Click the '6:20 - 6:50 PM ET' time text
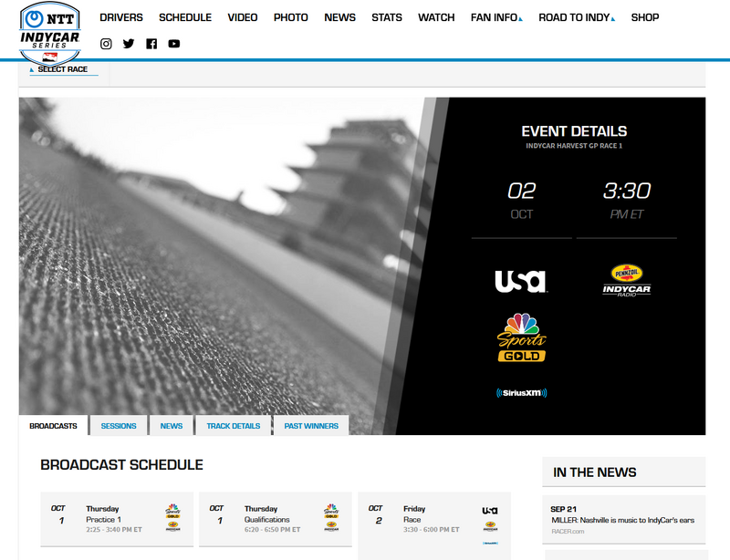Viewport: 730px width, 560px height. click(x=272, y=529)
